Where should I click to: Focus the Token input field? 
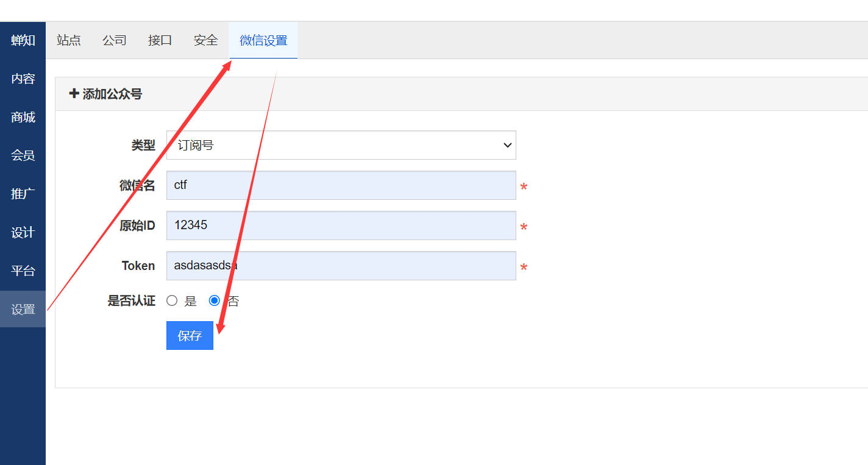341,266
